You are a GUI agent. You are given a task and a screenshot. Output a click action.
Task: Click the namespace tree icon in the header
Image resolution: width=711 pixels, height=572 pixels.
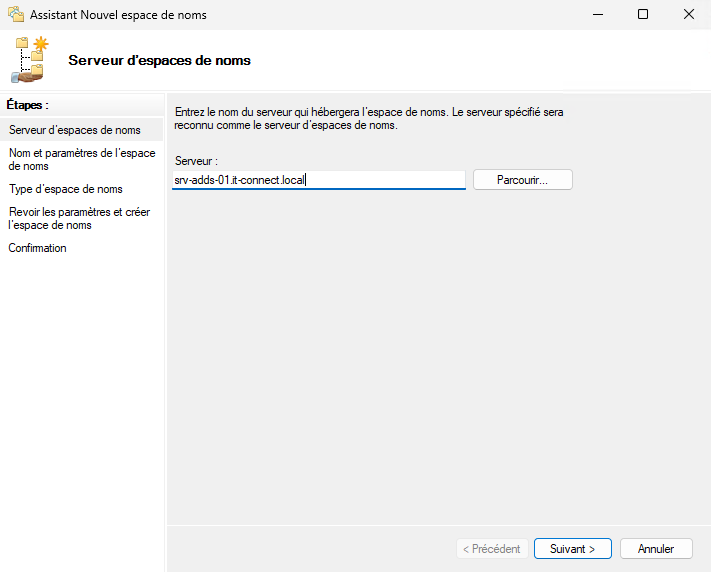[x=30, y=59]
